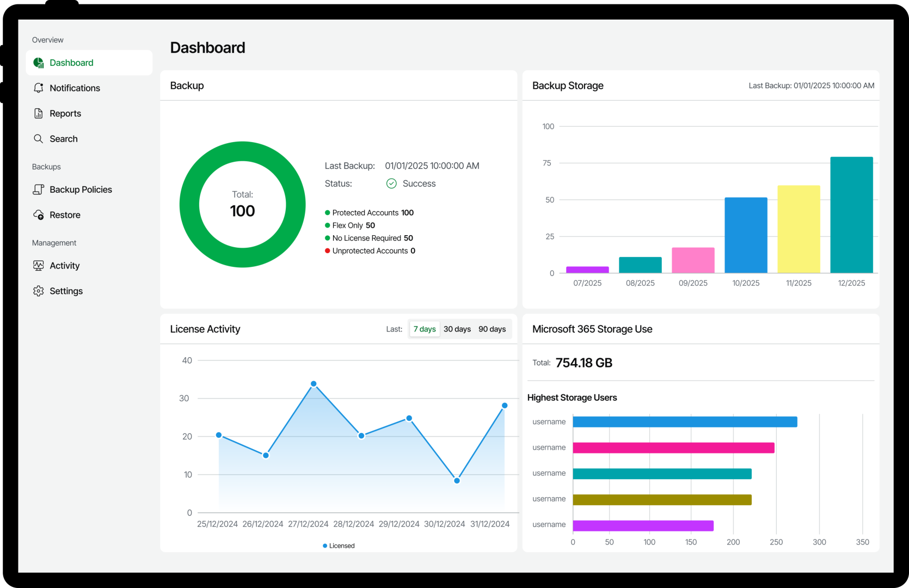Click the Settings gear icon

(x=39, y=291)
